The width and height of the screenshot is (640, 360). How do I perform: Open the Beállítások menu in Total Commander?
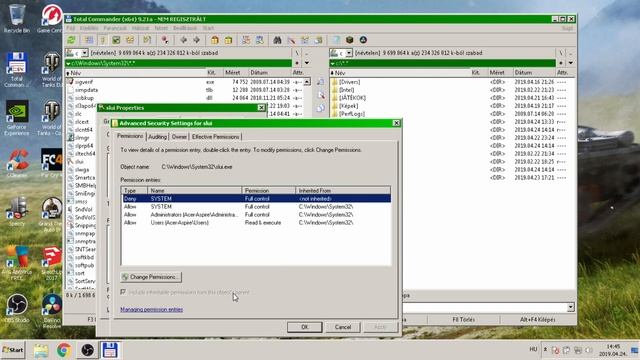pos(185,28)
